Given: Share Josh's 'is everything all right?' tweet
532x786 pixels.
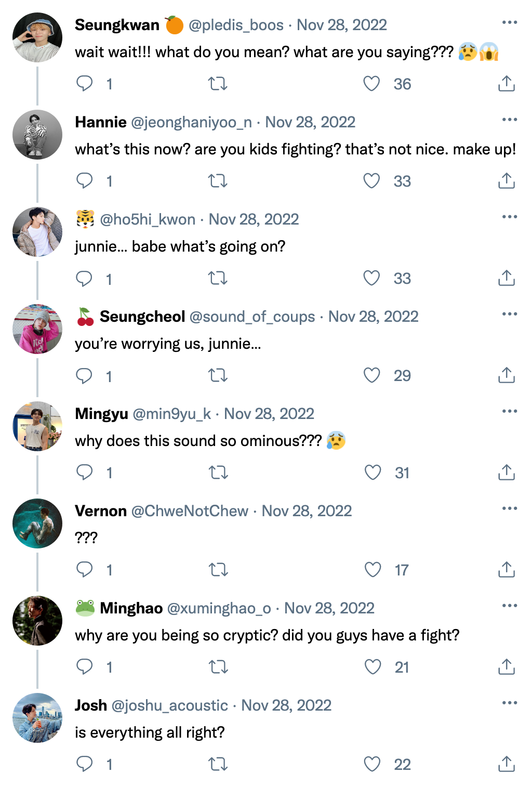Looking at the screenshot, I should (507, 764).
